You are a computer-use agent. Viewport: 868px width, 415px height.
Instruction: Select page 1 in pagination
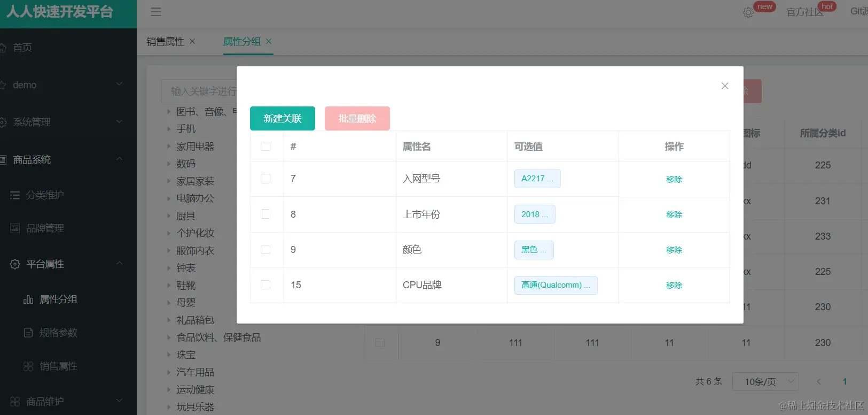(x=844, y=382)
